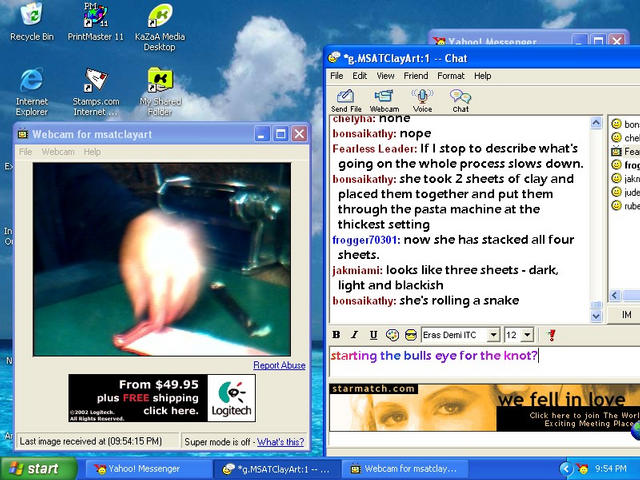Screen dimensions: 640x480
Task: Open the Edit menu in chat window
Action: (x=360, y=76)
